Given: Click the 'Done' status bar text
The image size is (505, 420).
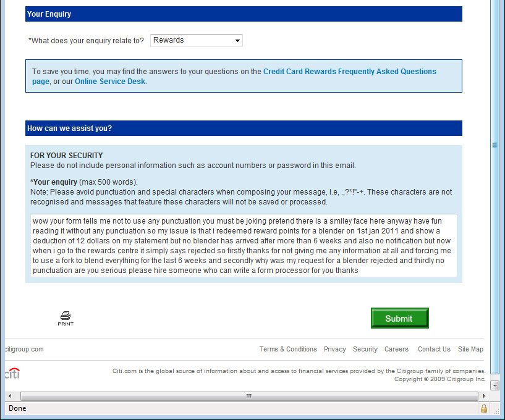Looking at the screenshot, I should click(17, 408).
